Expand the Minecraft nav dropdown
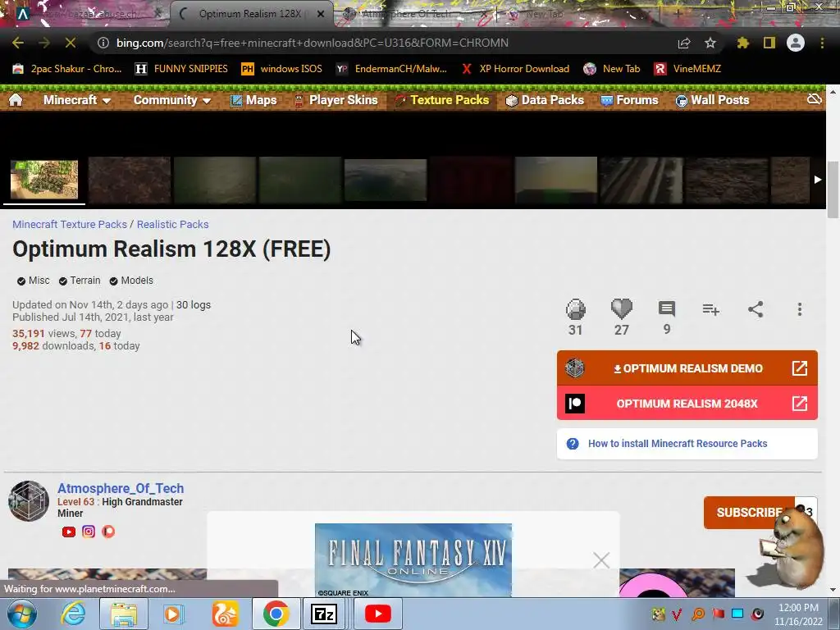 tap(77, 99)
